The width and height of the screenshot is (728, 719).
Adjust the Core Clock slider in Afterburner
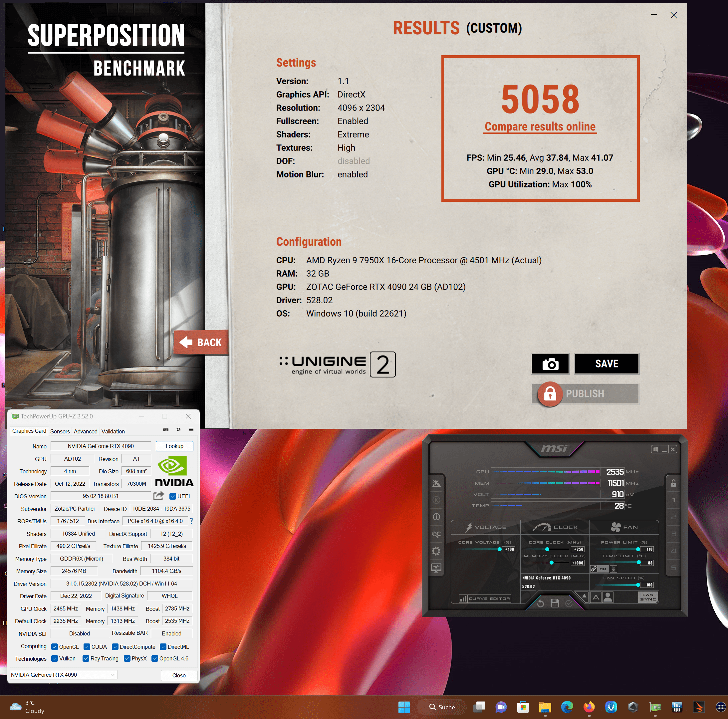pyautogui.click(x=547, y=549)
